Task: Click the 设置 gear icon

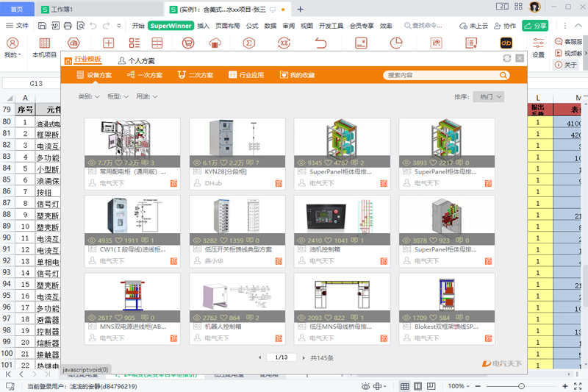Action: point(538,43)
